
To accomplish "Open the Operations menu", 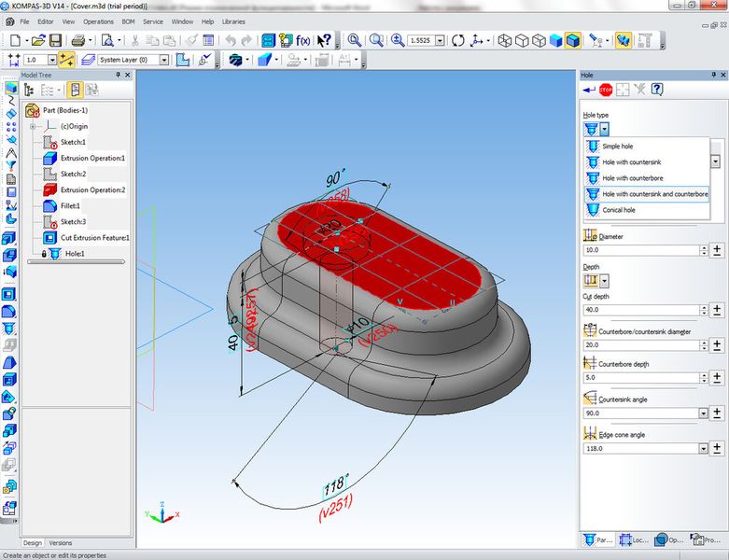I will click(98, 21).
